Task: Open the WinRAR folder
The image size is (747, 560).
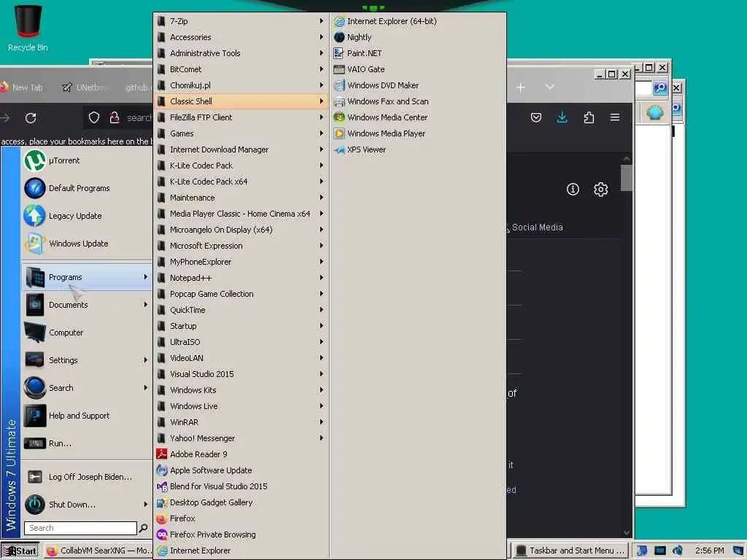Action: 241,422
